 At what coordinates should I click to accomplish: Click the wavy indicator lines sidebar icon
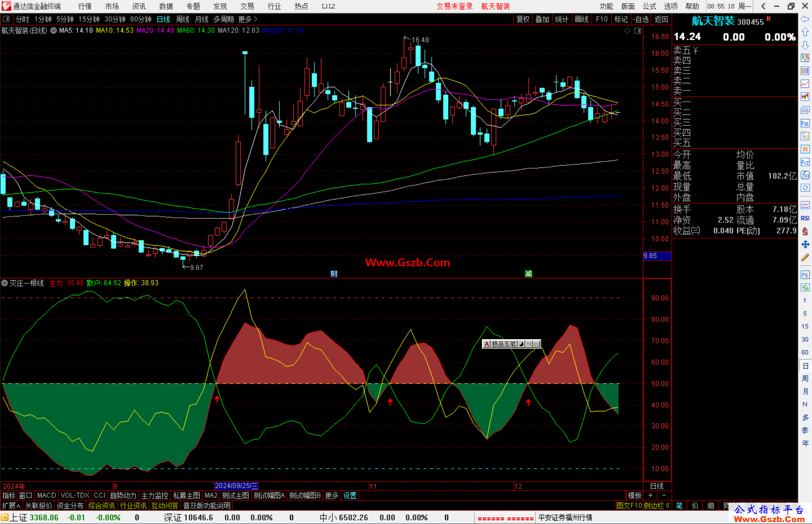[805, 205]
